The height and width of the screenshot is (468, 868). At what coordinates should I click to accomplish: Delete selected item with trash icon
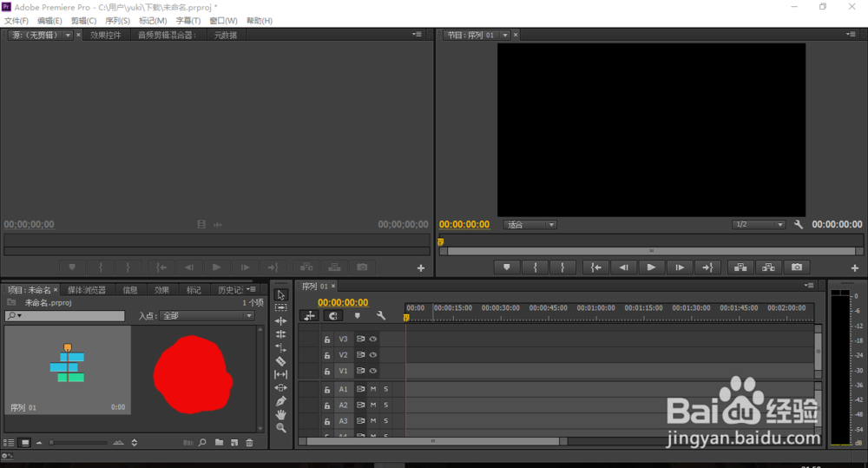click(x=249, y=443)
